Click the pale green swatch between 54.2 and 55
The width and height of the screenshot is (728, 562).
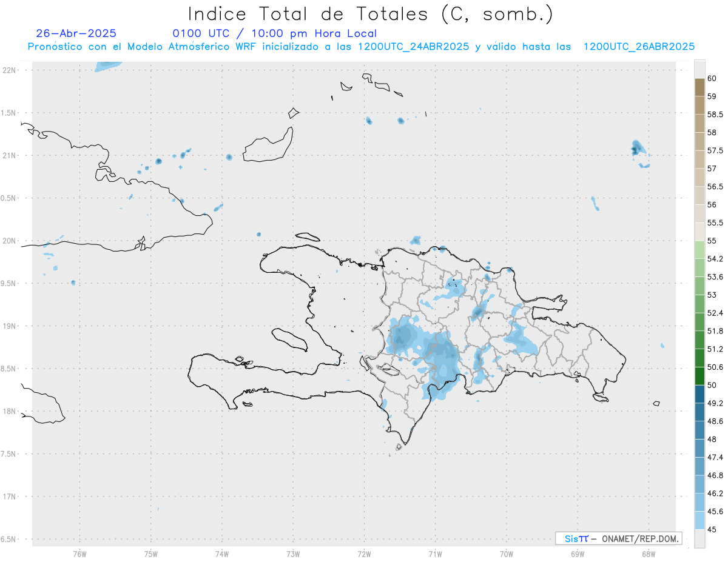699,250
